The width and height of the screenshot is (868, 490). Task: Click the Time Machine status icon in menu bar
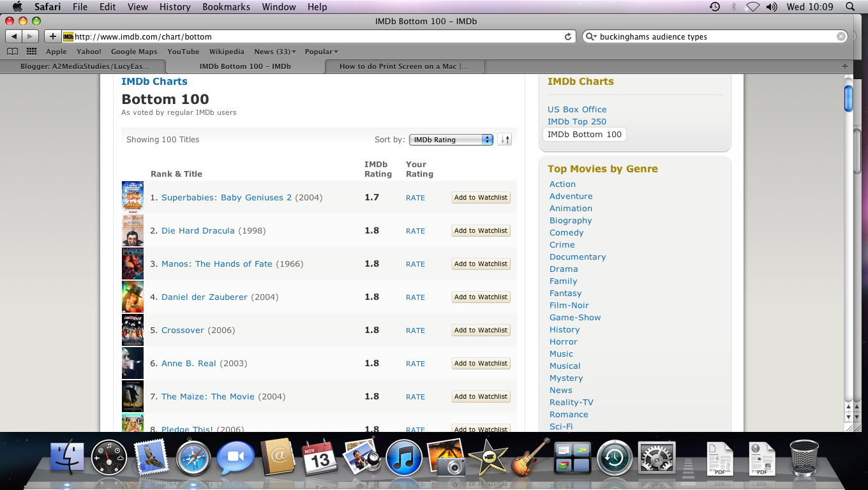click(x=715, y=7)
